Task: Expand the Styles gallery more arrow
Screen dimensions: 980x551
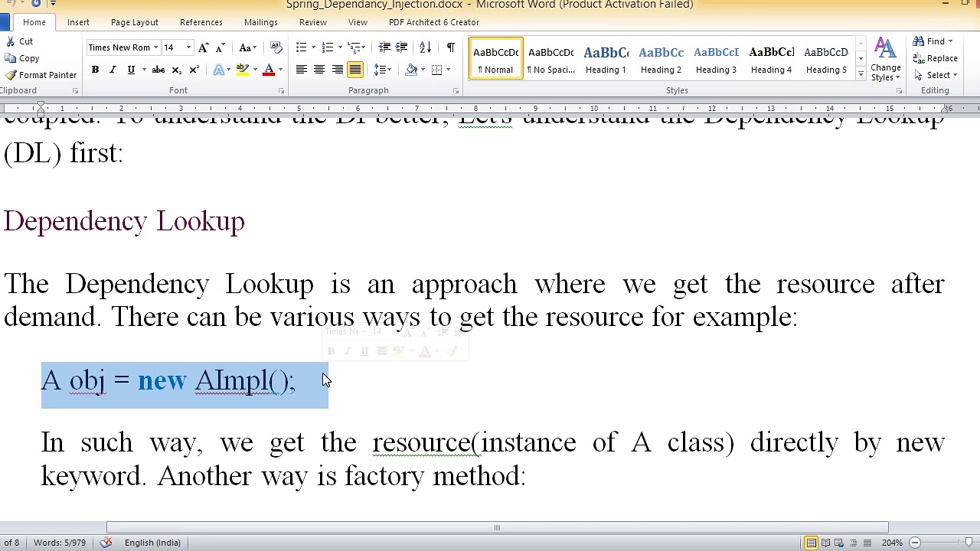Action: (861, 74)
